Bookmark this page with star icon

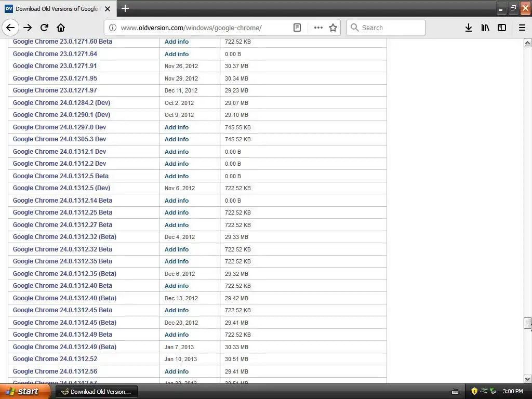point(333,28)
